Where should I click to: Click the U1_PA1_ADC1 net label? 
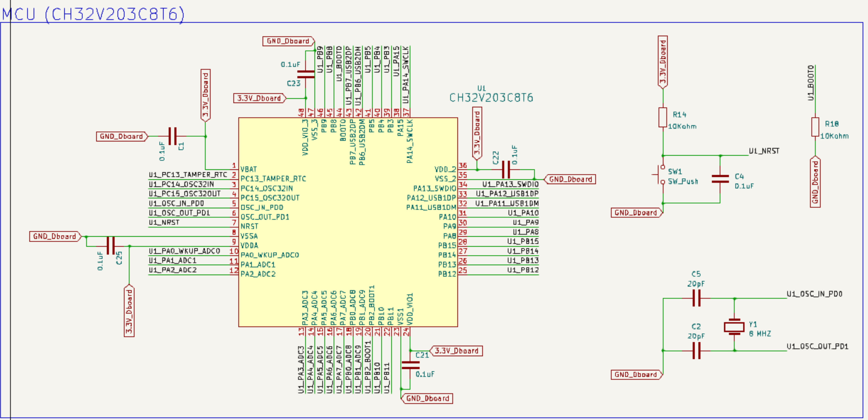[x=173, y=260]
